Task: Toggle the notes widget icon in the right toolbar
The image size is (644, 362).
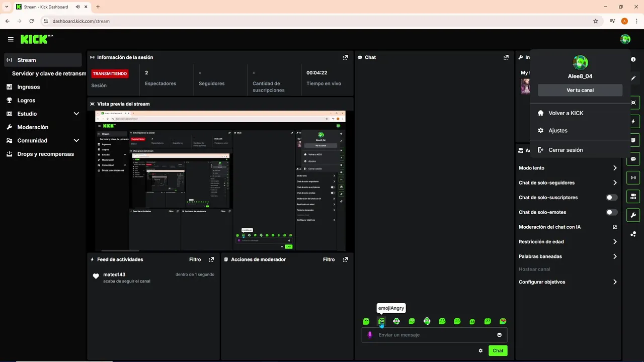Action: [x=633, y=140]
